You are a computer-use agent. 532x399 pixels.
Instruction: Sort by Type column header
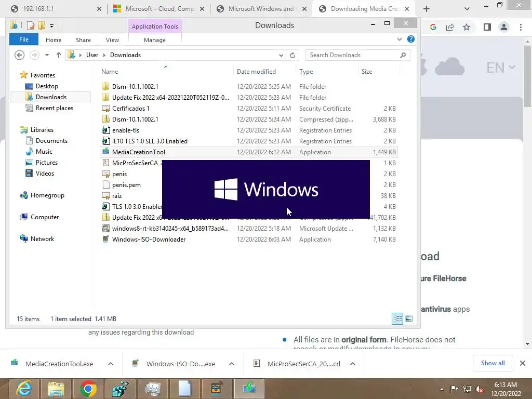[x=306, y=72]
